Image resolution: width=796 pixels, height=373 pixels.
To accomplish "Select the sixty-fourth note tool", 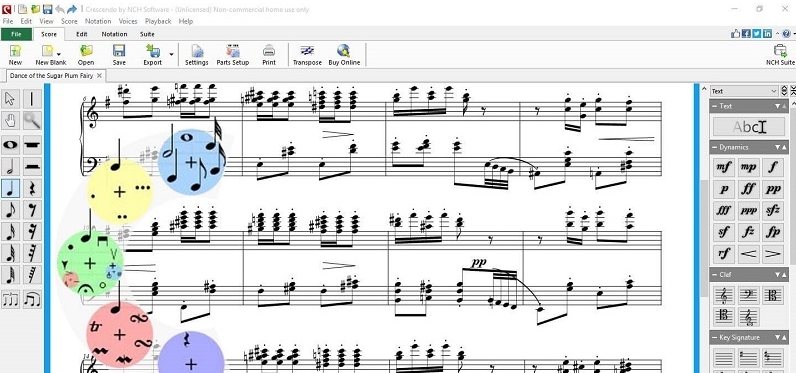I will tap(10, 275).
